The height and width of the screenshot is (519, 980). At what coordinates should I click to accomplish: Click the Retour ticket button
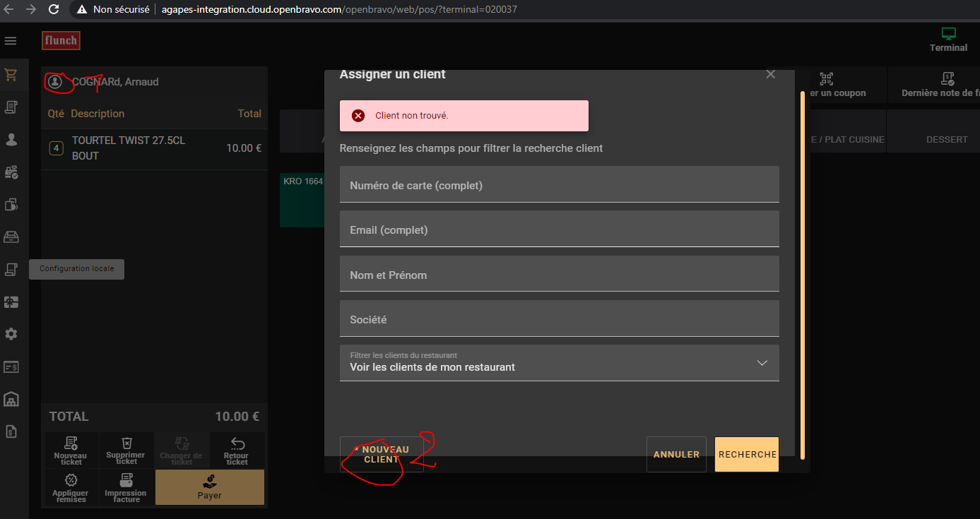pyautogui.click(x=237, y=451)
